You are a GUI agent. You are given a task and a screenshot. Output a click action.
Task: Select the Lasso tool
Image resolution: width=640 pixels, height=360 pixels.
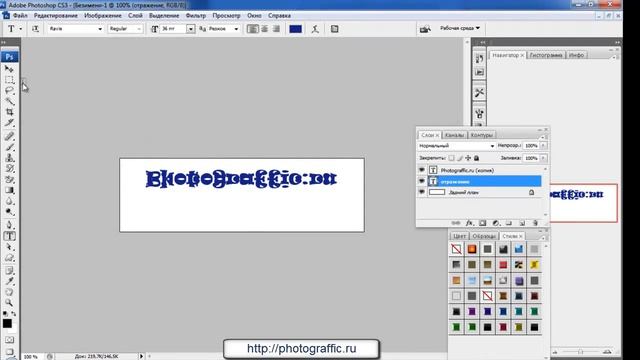click(9, 90)
